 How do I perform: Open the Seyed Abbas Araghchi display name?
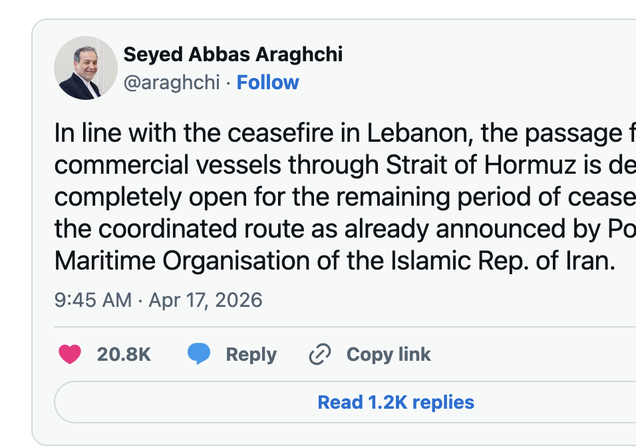(233, 54)
